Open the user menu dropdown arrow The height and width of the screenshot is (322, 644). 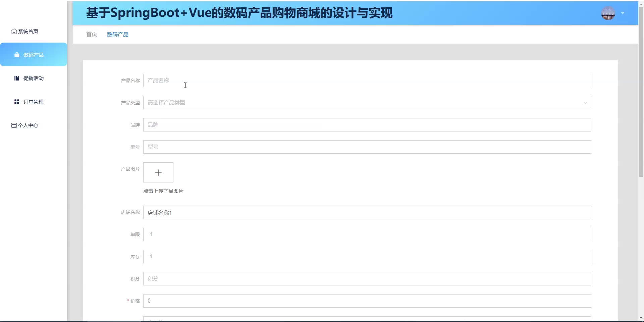tap(623, 13)
